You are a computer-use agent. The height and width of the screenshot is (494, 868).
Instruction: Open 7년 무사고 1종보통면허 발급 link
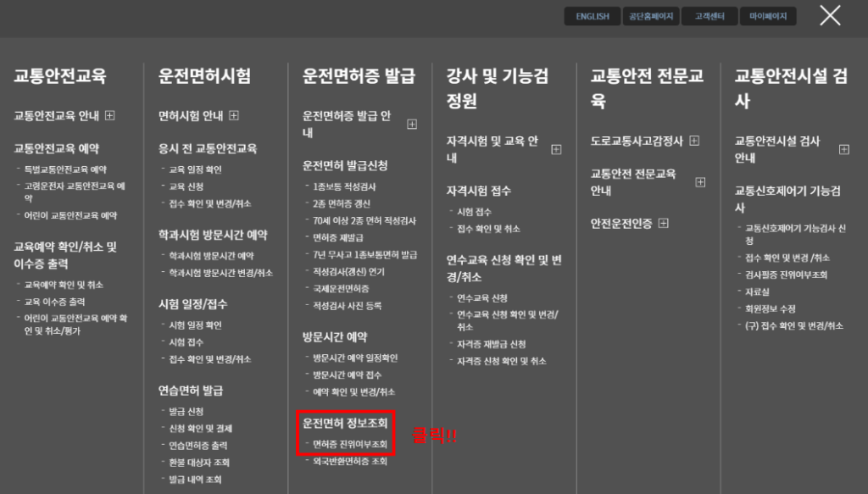click(365, 254)
